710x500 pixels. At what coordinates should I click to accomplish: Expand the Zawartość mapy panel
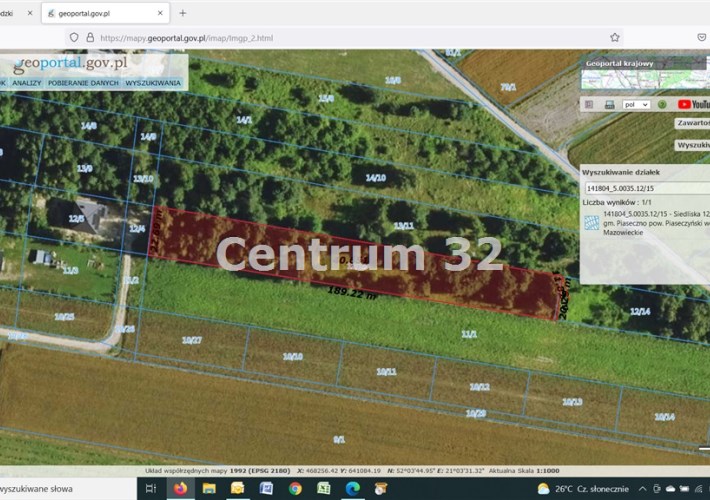(x=692, y=123)
